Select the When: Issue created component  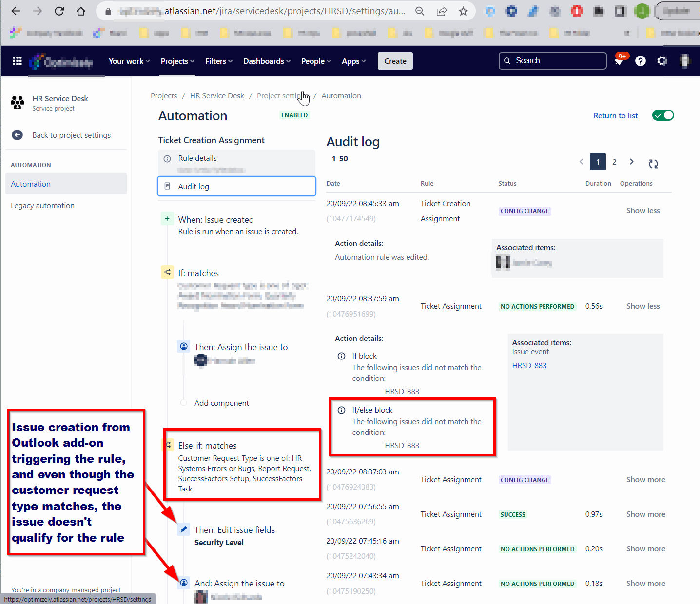[238, 225]
